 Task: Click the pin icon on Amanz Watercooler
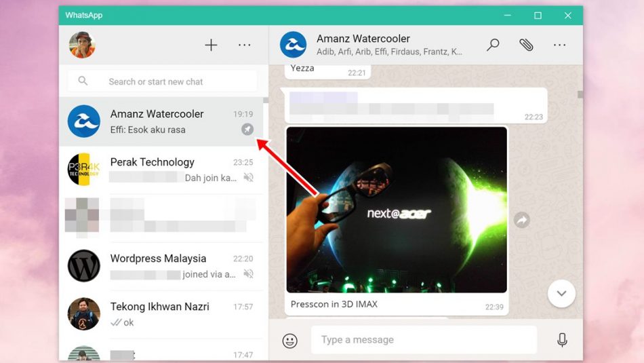[247, 130]
